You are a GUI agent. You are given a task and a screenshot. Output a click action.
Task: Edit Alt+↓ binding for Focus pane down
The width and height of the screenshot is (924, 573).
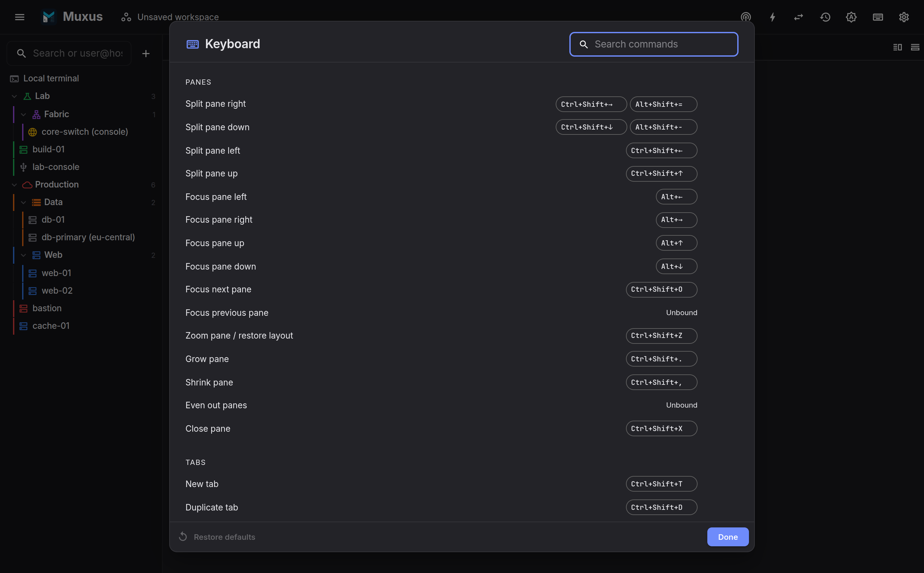(676, 266)
